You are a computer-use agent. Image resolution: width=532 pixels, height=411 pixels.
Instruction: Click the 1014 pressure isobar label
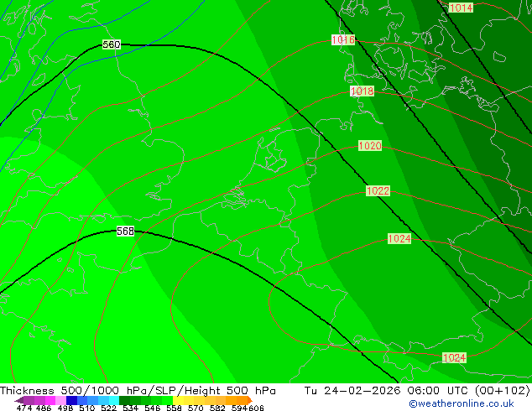[x=461, y=8]
